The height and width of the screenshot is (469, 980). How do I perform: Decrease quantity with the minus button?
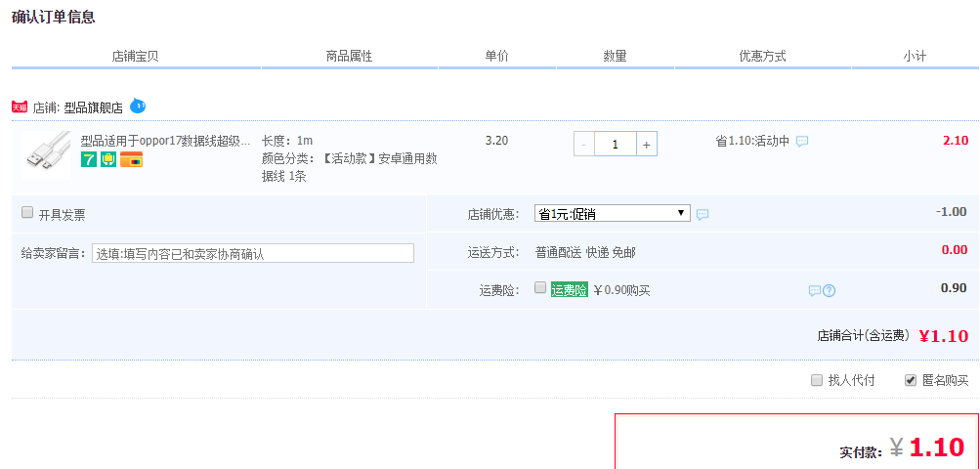tap(583, 145)
